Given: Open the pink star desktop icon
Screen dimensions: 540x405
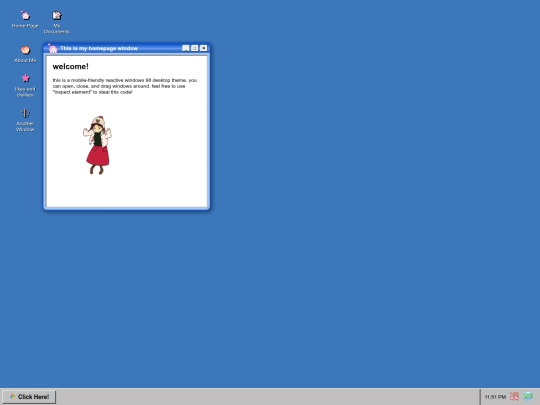Looking at the screenshot, I should 25,85.
